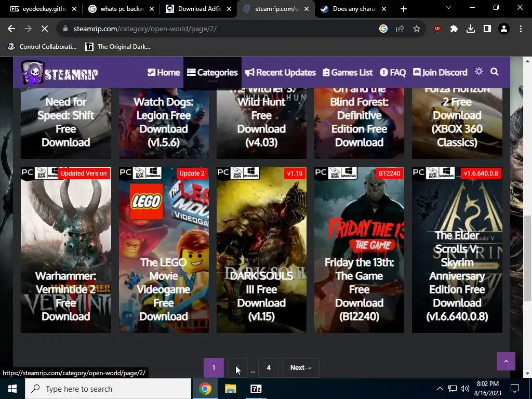The height and width of the screenshot is (399, 532).
Task: Switch to the Download AdGuard tab
Action: point(198,9)
